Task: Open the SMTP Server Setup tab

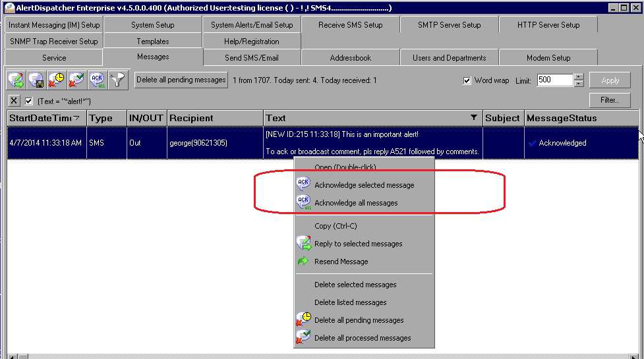Action: [x=450, y=24]
